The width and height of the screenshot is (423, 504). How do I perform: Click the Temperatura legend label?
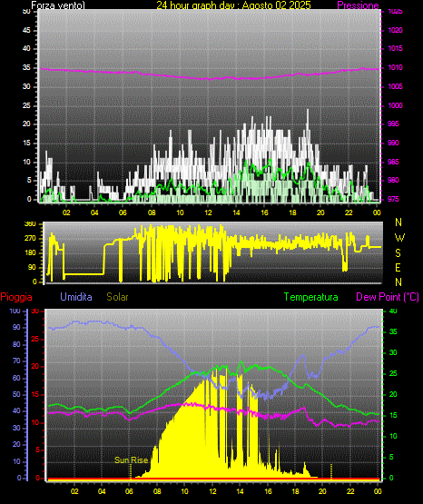tap(311, 297)
